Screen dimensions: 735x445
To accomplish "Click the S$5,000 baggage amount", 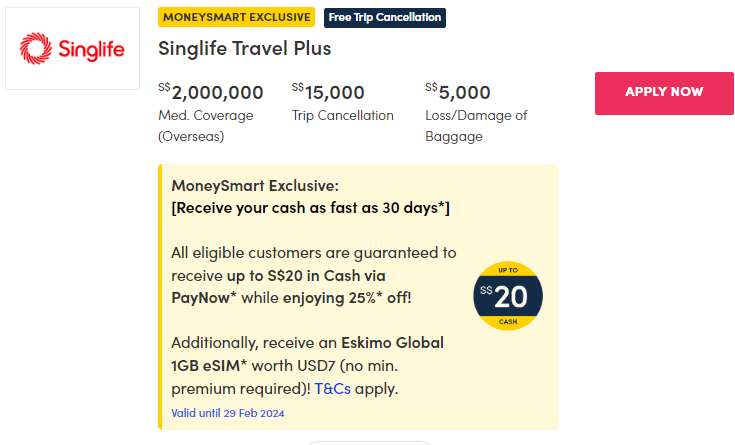I will [458, 93].
